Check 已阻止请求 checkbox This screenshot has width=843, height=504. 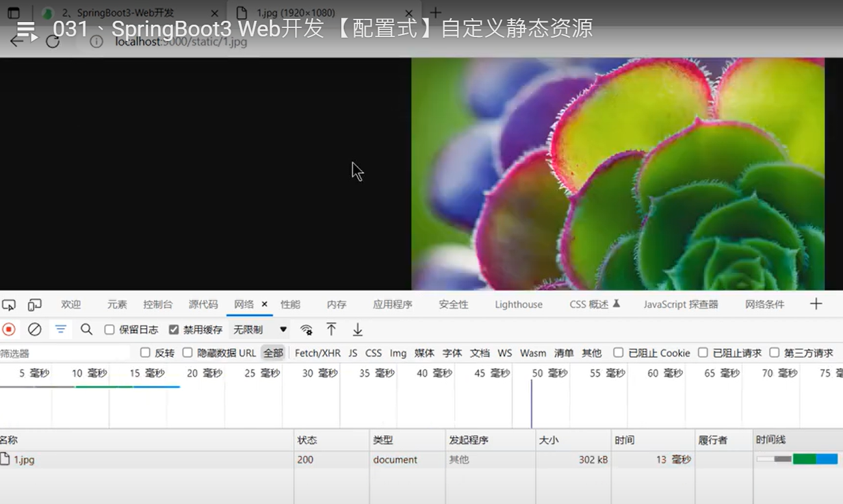coord(703,353)
